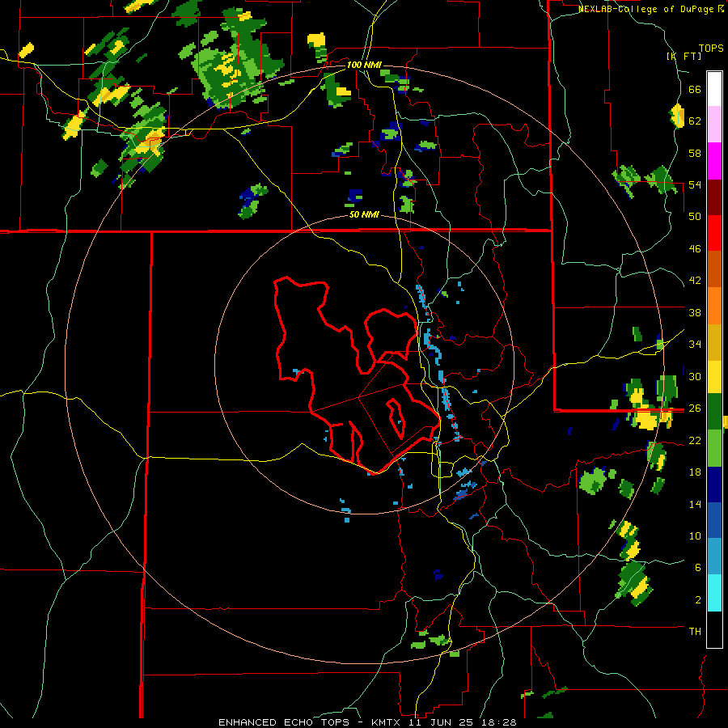Viewport: 728px width, 728px height.
Task: Click the 30 value on the scale
Action: (x=695, y=376)
